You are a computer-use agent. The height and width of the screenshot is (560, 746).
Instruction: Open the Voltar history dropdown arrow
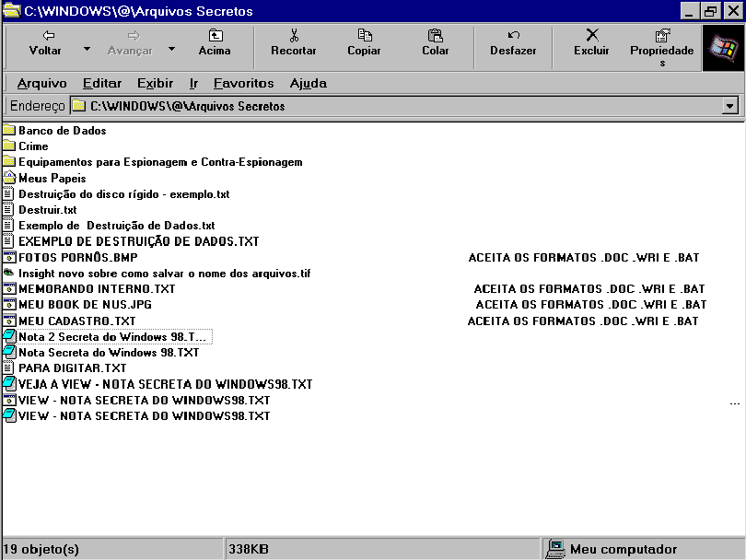(x=87, y=49)
